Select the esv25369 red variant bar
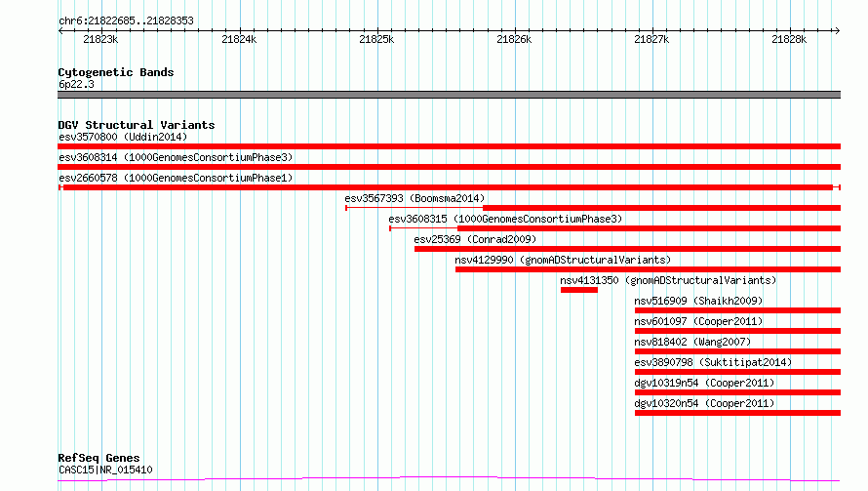868x491 pixels. [628, 249]
